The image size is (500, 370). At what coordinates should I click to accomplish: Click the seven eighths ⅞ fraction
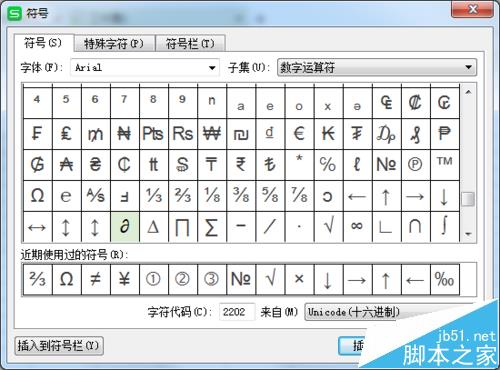[299, 196]
